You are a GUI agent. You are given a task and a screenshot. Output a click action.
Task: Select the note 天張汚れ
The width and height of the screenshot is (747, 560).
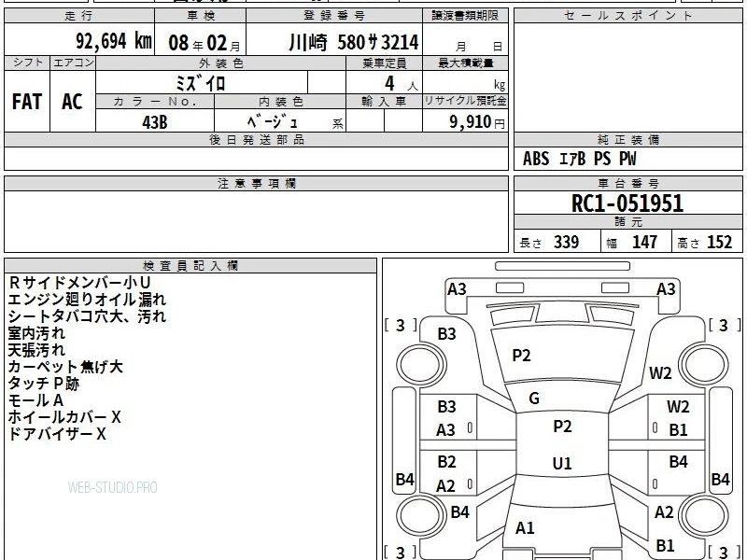[36, 350]
